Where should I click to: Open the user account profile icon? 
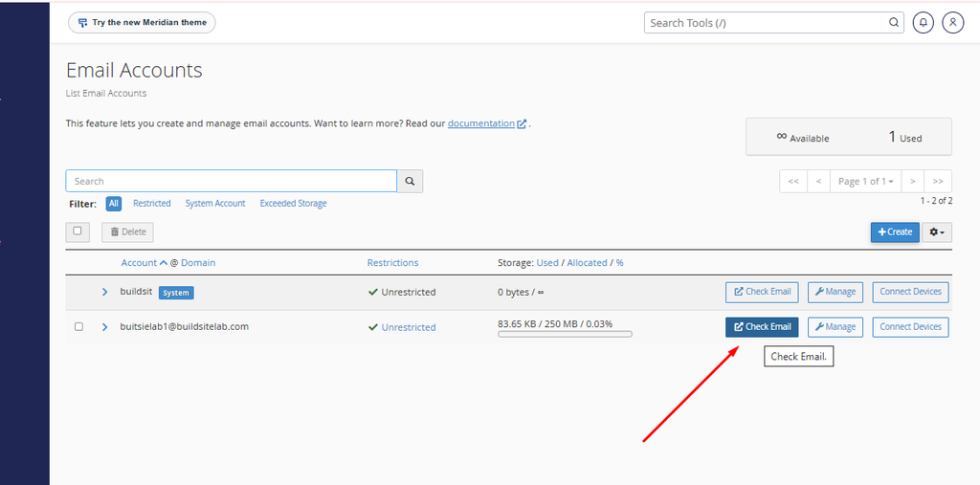[x=952, y=23]
